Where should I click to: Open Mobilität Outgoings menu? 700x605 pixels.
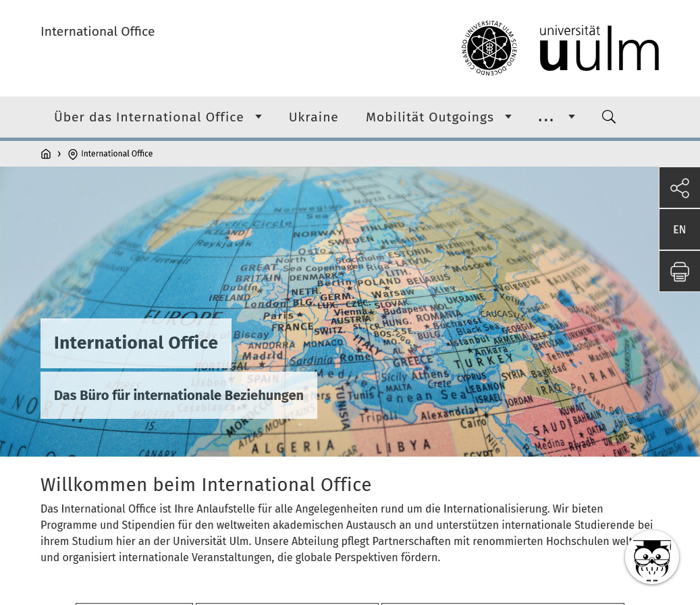(x=429, y=117)
